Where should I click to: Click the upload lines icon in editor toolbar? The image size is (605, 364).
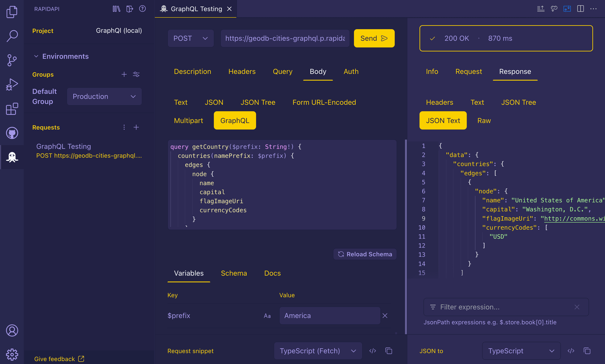click(541, 9)
